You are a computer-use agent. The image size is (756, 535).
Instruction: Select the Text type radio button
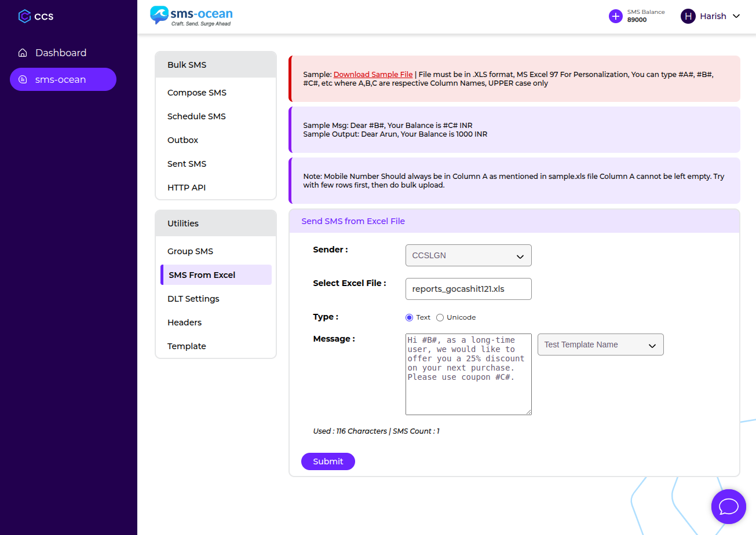pos(410,317)
